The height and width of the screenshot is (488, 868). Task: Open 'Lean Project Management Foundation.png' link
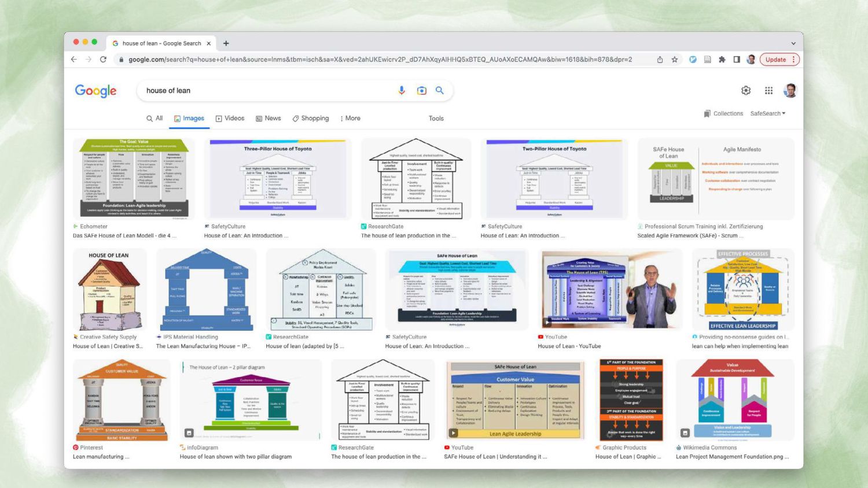click(x=733, y=457)
